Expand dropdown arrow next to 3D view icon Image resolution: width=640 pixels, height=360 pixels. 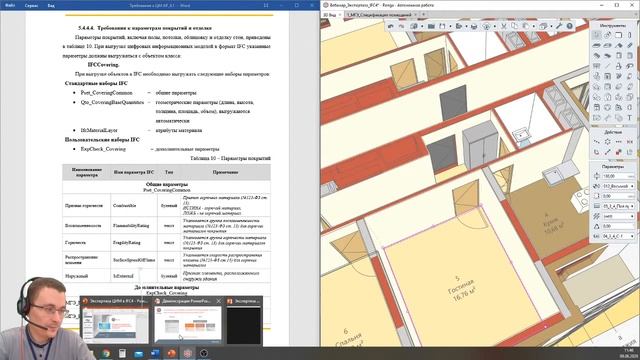tap(551, 27)
